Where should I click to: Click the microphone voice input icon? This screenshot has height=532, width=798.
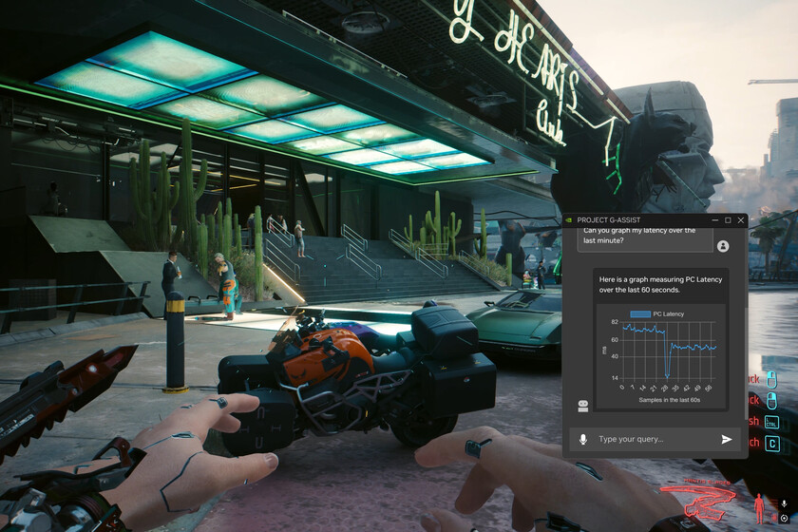click(x=582, y=439)
